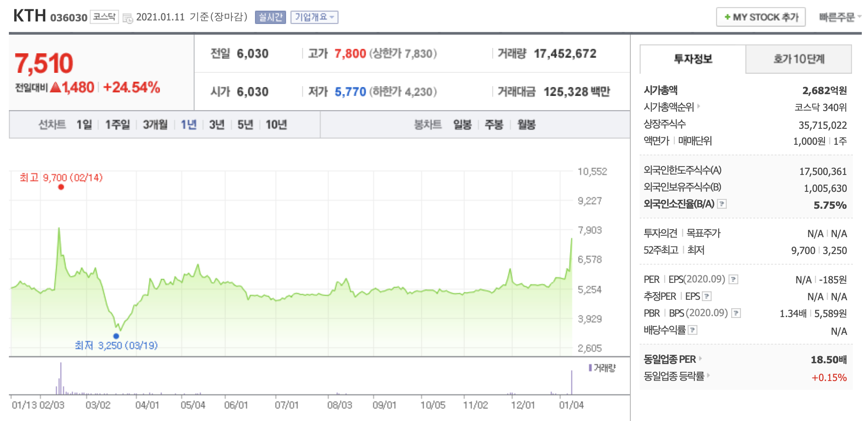Select the 일봉 candle chart view
The height and width of the screenshot is (421, 868).
[462, 125]
